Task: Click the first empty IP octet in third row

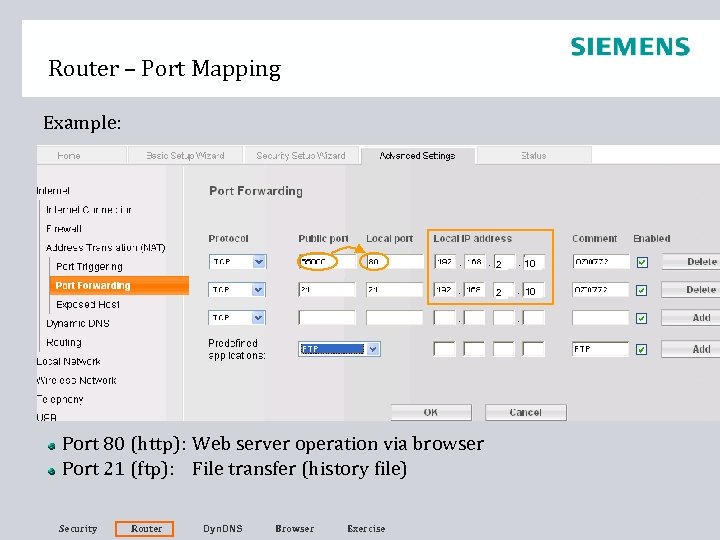Action: (x=444, y=318)
